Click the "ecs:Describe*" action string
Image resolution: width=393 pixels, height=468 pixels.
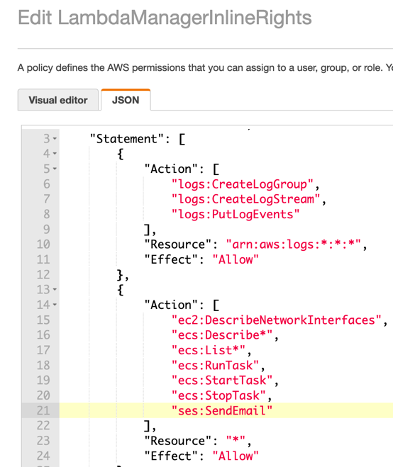[x=222, y=335]
